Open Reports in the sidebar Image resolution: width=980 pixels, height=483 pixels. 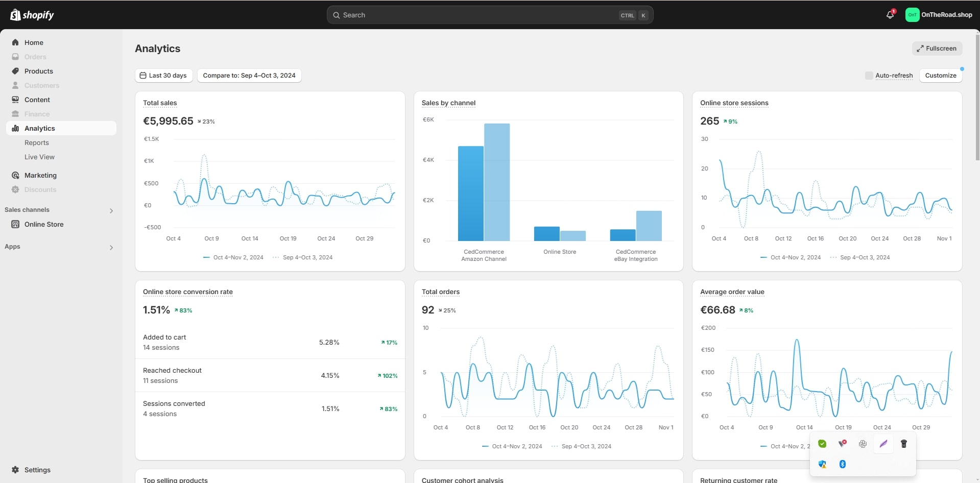pos(37,142)
